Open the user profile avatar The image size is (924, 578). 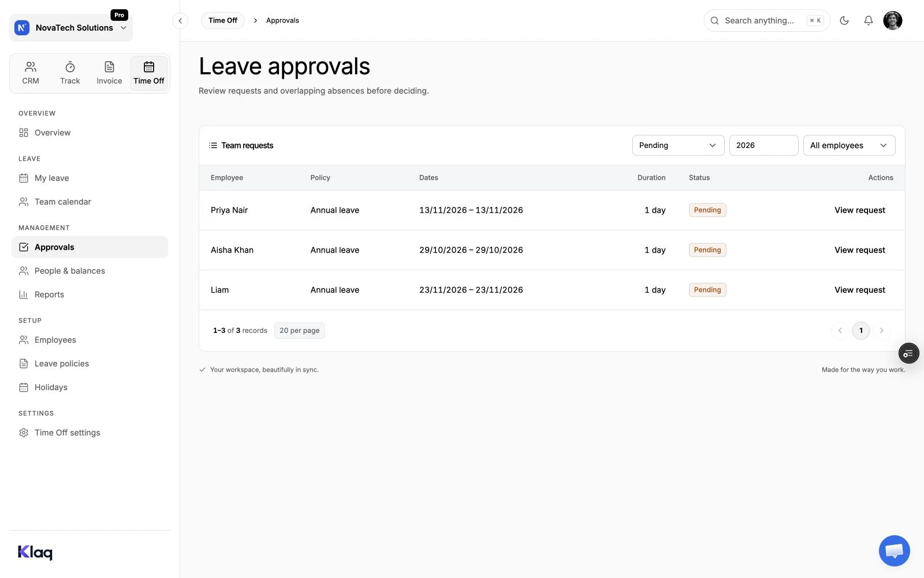click(893, 21)
